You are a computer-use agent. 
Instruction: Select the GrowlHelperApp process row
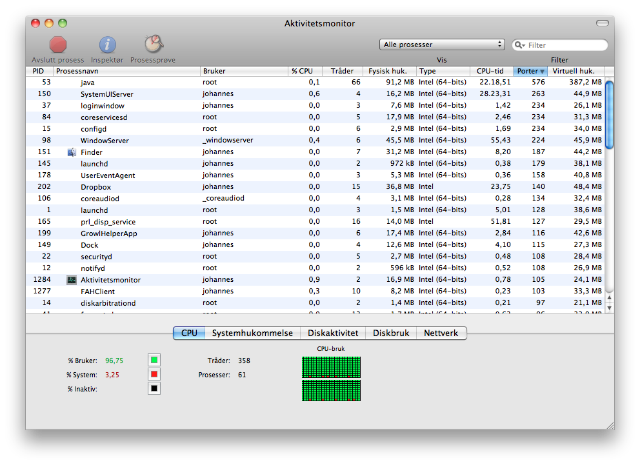(x=316, y=233)
